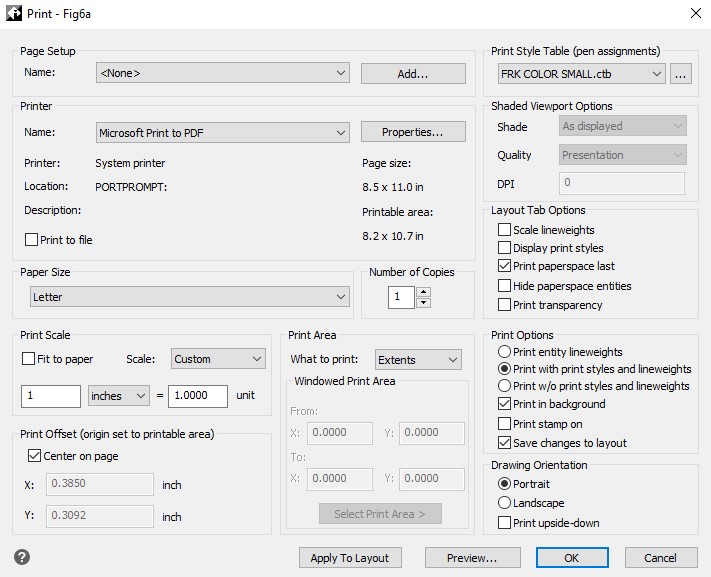Screen dimensions: 711x577
Task: Open the Page Setup Name dropdown
Action: tap(223, 73)
